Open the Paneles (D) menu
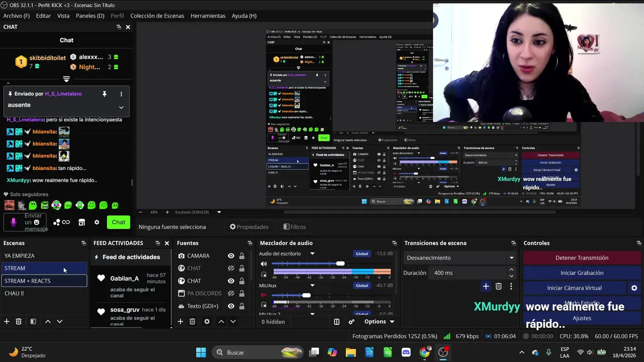Image resolution: width=644 pixels, height=362 pixels. click(x=90, y=16)
